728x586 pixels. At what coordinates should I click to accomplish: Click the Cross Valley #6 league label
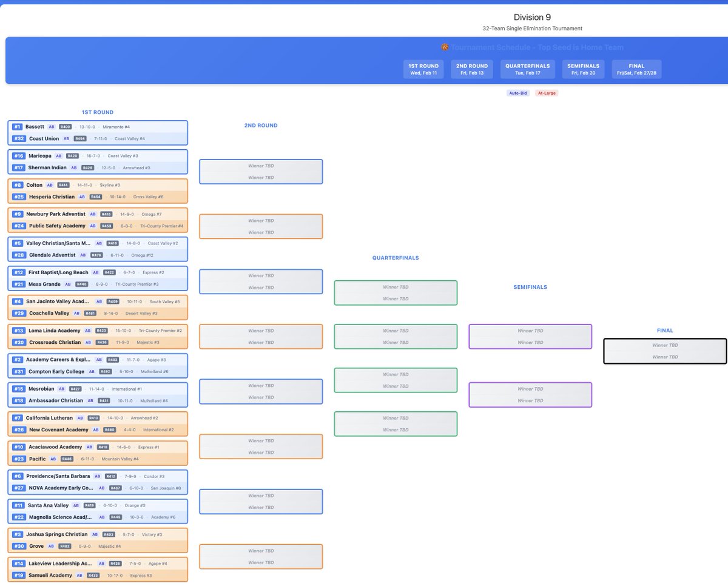pos(148,197)
